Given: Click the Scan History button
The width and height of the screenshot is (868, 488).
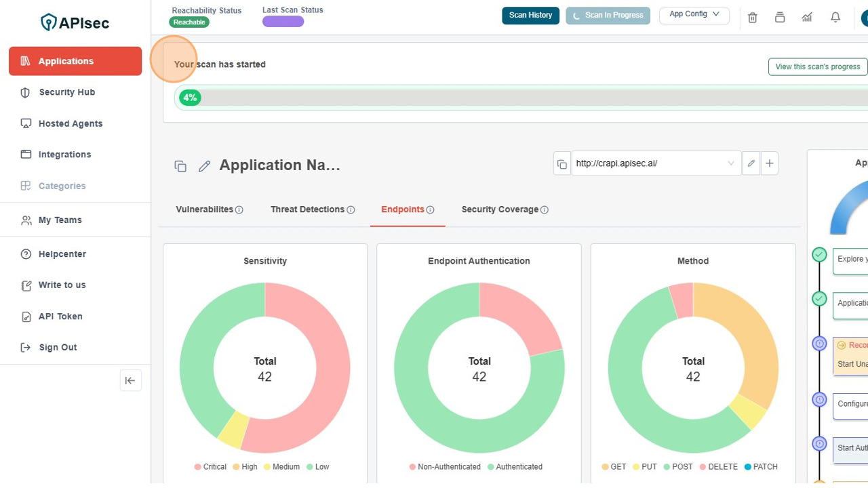Looking at the screenshot, I should point(530,16).
